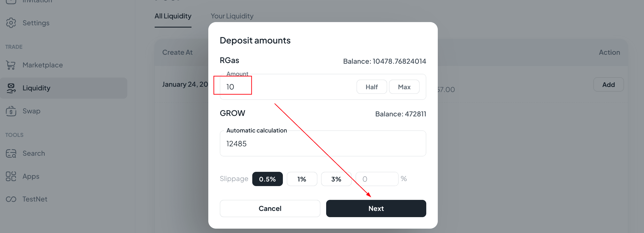Open the Marketplace cart icon

[x=11, y=65]
